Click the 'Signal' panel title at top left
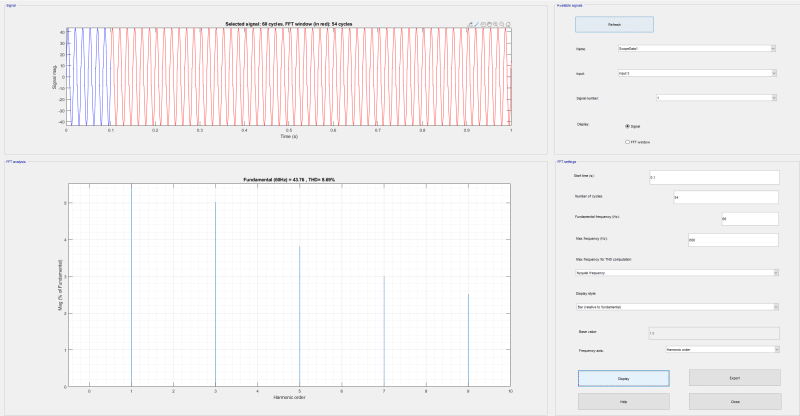The width and height of the screenshot is (800, 416). (x=11, y=6)
